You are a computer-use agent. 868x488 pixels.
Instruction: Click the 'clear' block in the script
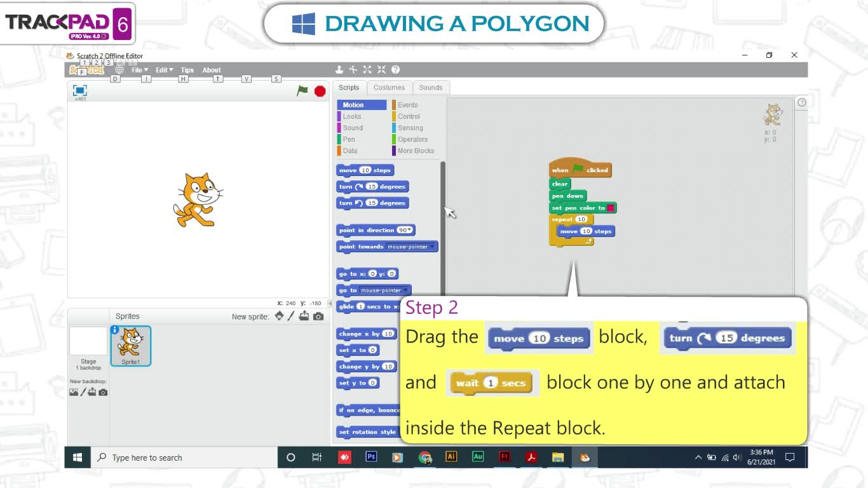click(x=560, y=184)
